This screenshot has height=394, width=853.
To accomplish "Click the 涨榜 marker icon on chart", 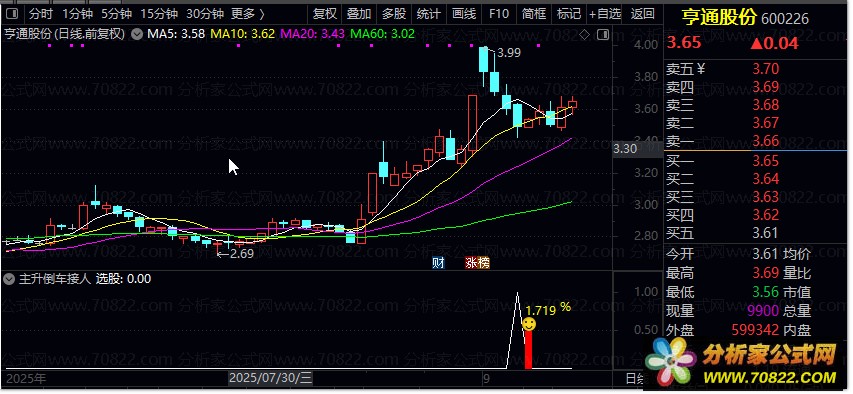I will [x=477, y=263].
